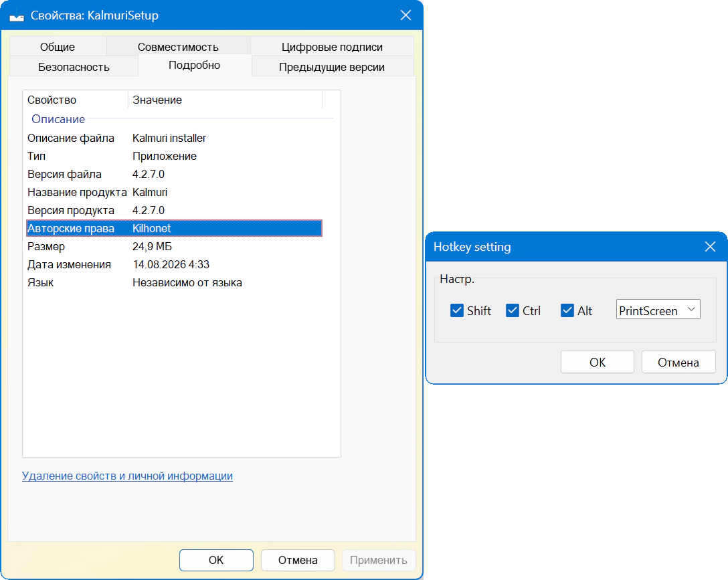728x580 pixels.
Task: Click the Kilhonet copyright value
Action: point(151,228)
